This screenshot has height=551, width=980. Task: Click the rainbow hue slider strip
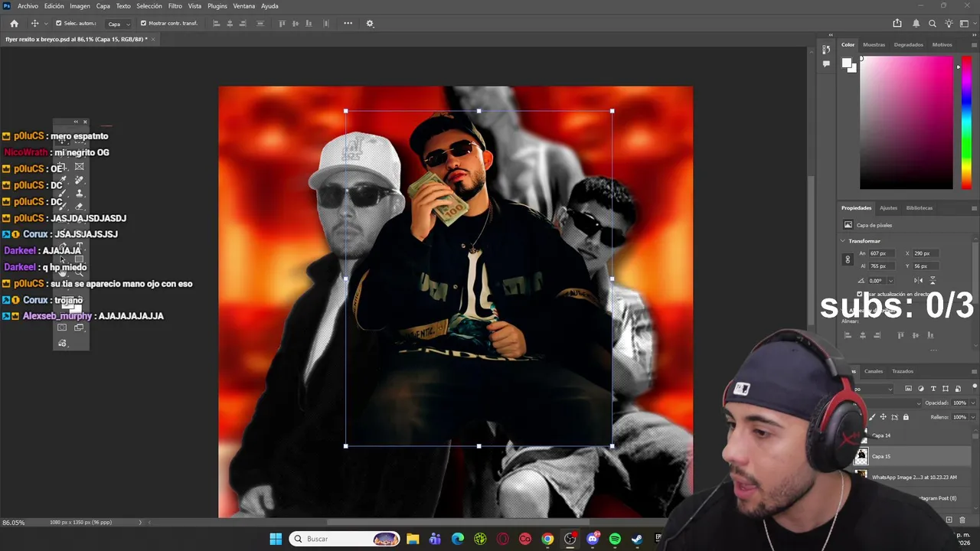(966, 123)
